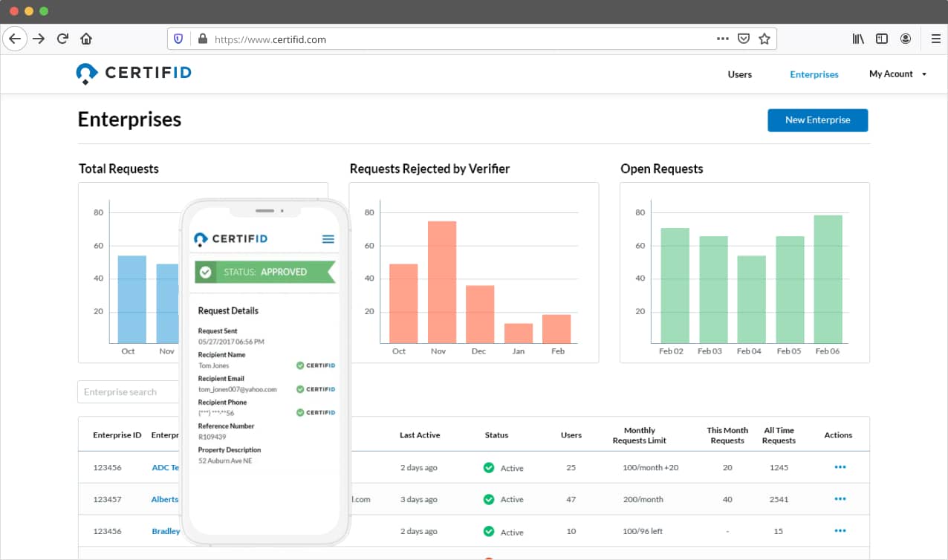The height and width of the screenshot is (560, 948).
Task: Click the recipient email "tom_jones007@yahoo.com"
Action: click(238, 389)
